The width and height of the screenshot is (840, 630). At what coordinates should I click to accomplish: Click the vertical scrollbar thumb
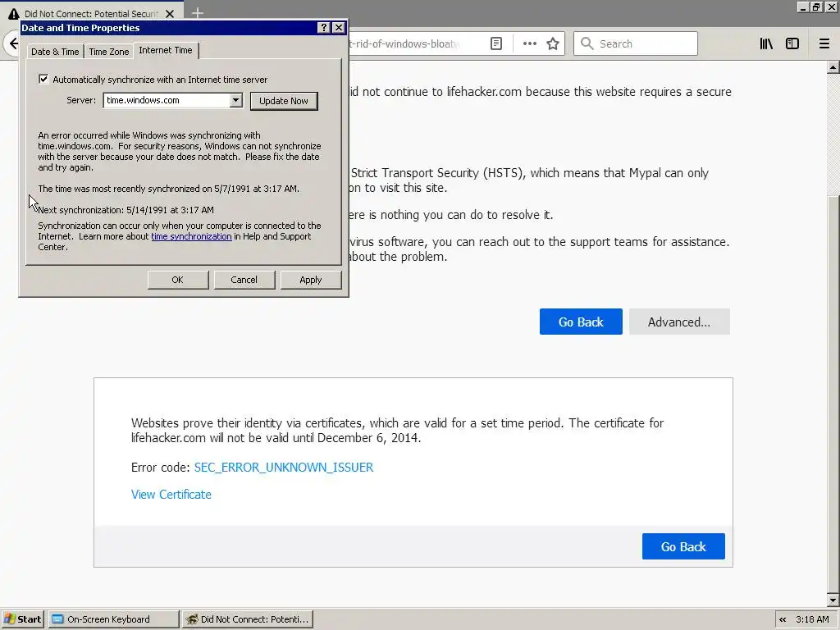[833, 394]
